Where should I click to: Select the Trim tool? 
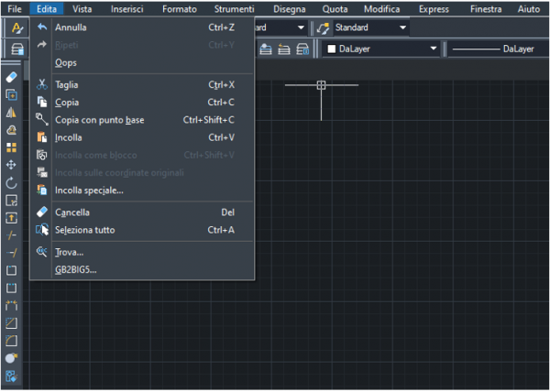coord(11,235)
